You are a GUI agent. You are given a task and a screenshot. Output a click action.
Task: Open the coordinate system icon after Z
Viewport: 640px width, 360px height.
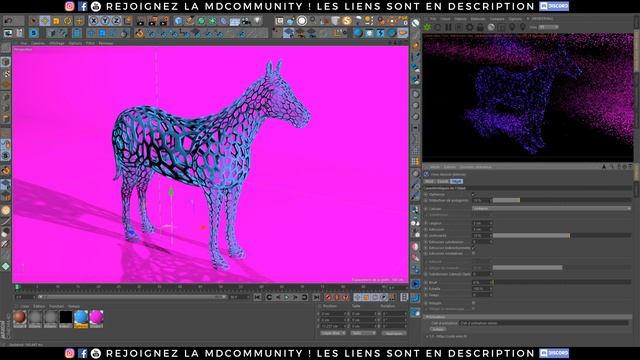[128, 20]
